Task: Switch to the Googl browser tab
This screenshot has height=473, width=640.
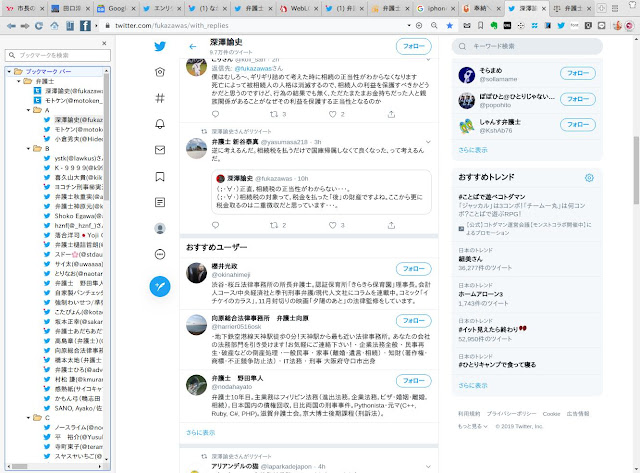Action: tap(116, 8)
